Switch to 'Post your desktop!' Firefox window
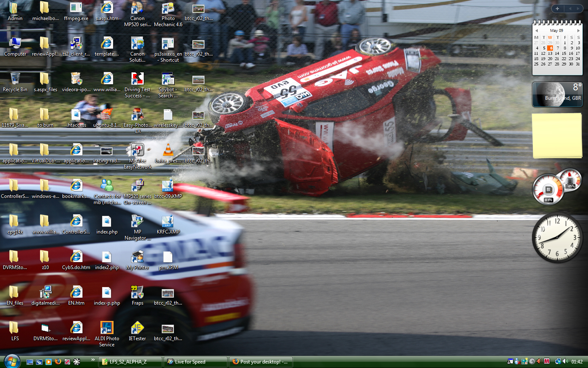Image resolution: width=588 pixels, height=368 pixels. tap(261, 362)
